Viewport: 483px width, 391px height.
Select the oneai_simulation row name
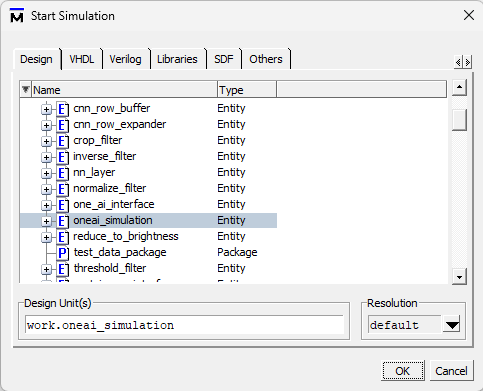click(113, 220)
